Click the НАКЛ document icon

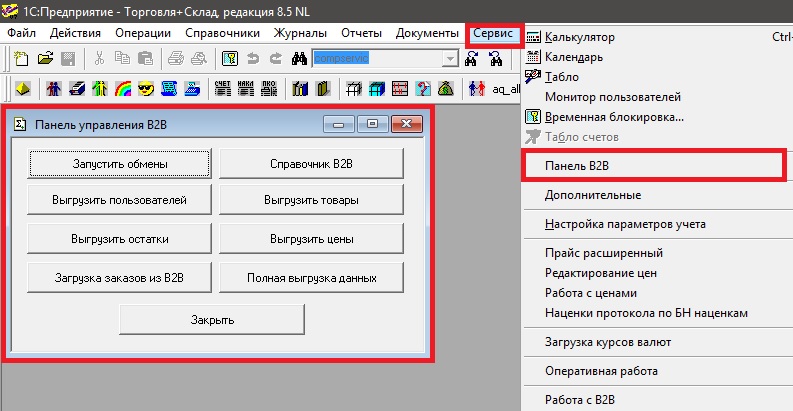coord(246,88)
